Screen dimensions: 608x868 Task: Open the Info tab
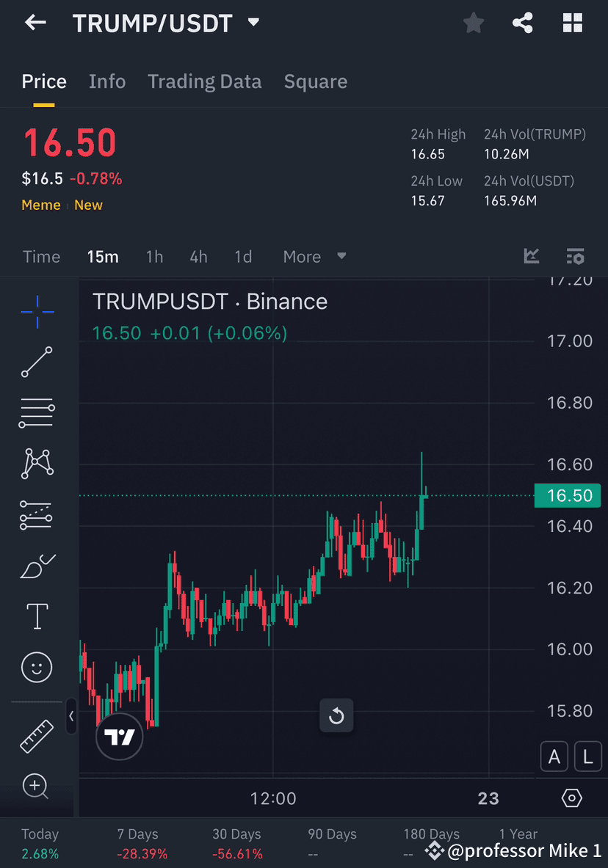pyautogui.click(x=107, y=81)
